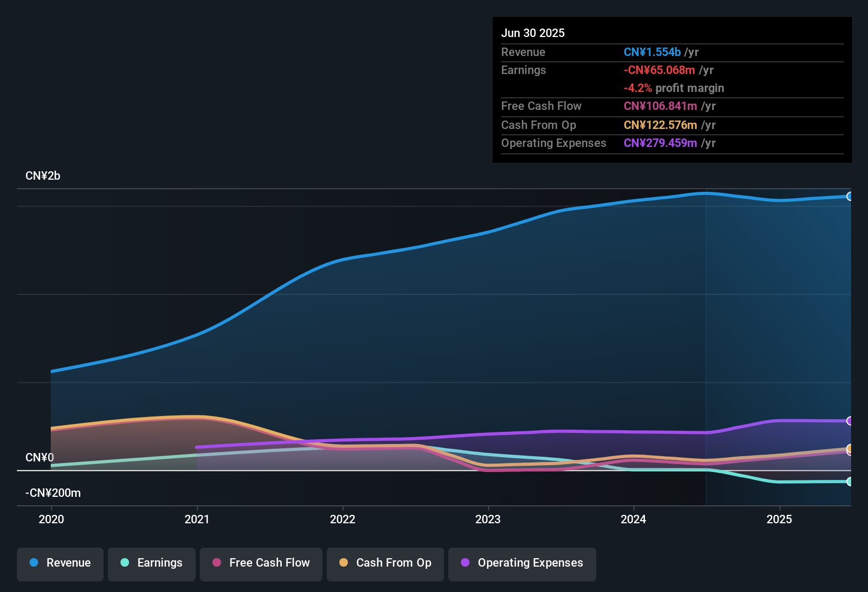The image size is (868, 592).
Task: Click the Revenue label in tooltip
Action: click(523, 52)
